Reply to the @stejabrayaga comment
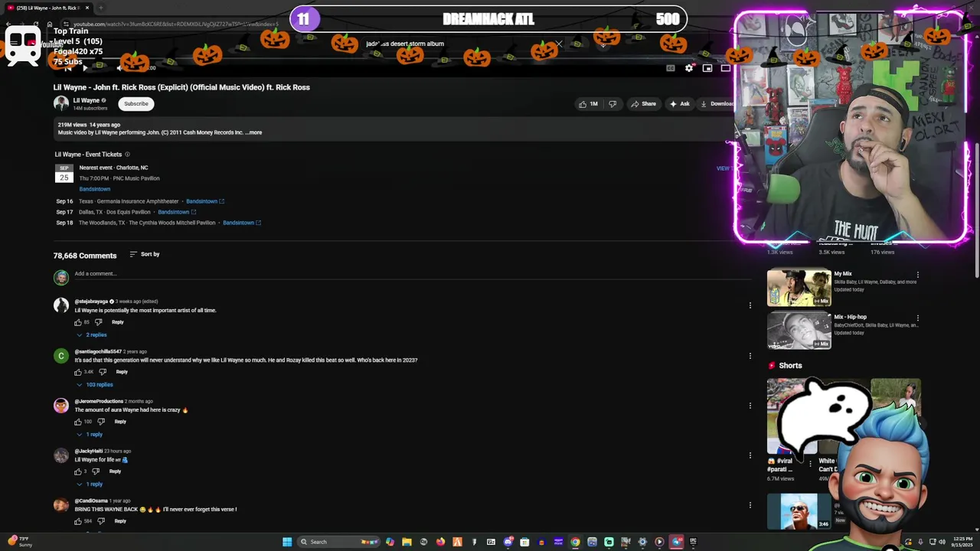Screen dimensions: 980x551 point(118,322)
